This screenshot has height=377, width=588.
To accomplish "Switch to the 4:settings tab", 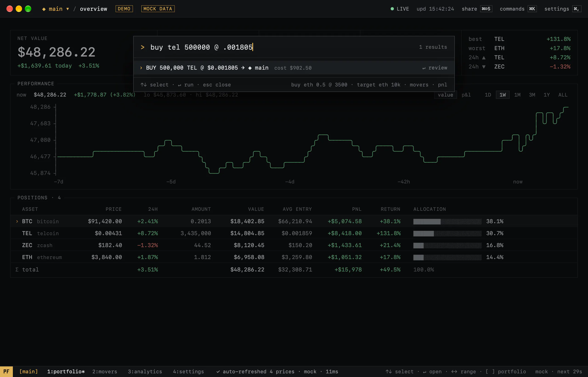I will 188,372.
